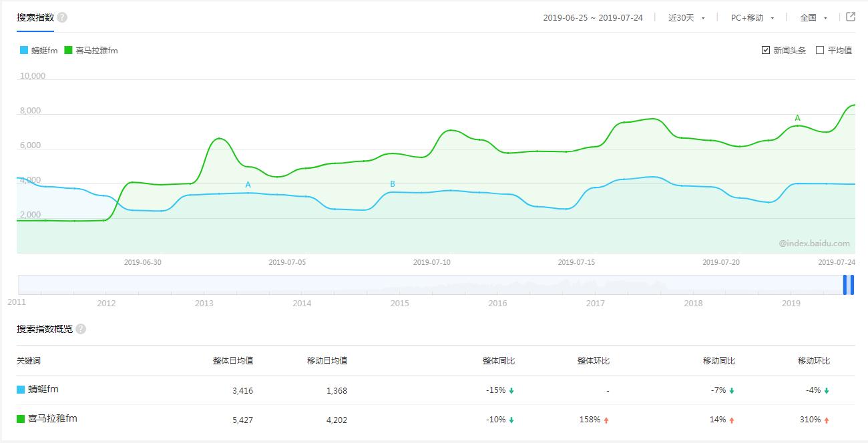Click help icon beside 搜索指数概览 heading

tap(81, 329)
